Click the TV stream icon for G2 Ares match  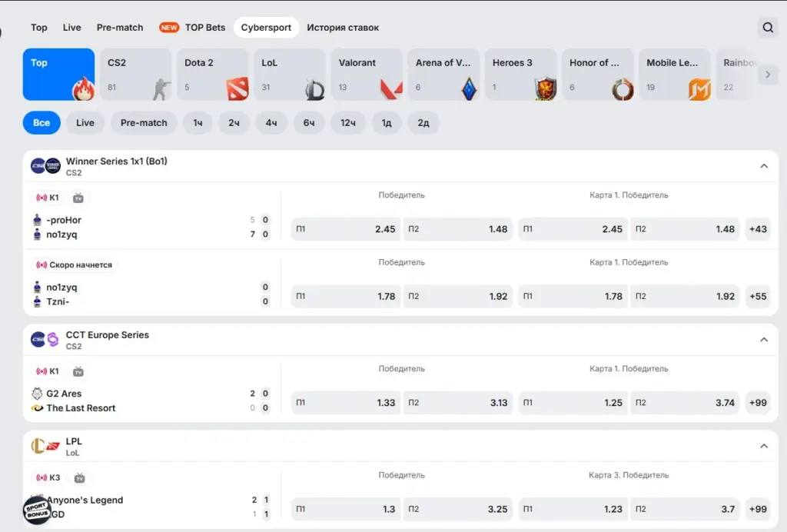78,371
